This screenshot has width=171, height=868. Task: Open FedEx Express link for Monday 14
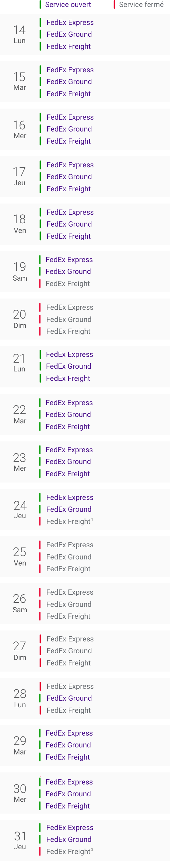(70, 22)
